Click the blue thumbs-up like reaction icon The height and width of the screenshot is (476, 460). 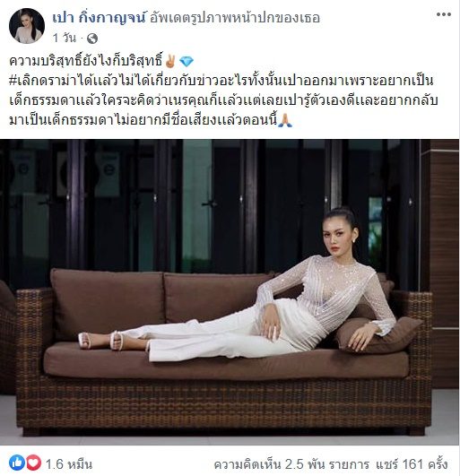[x=17, y=463]
